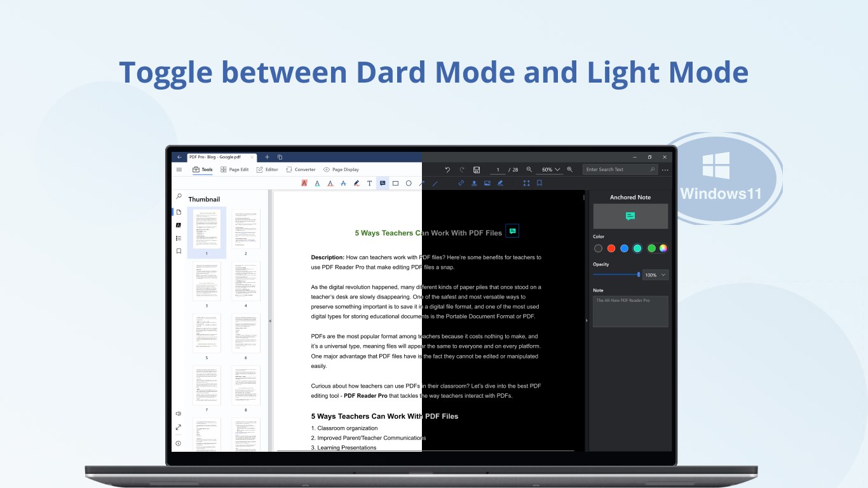Collapse the right properties panel arrow

pyautogui.click(x=587, y=321)
